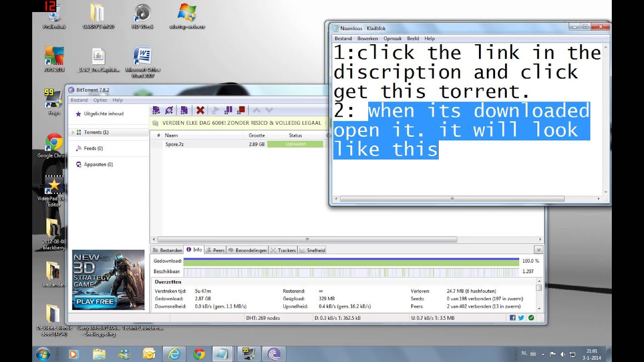
Task: Click the Start torrent play icon
Action: (x=216, y=110)
